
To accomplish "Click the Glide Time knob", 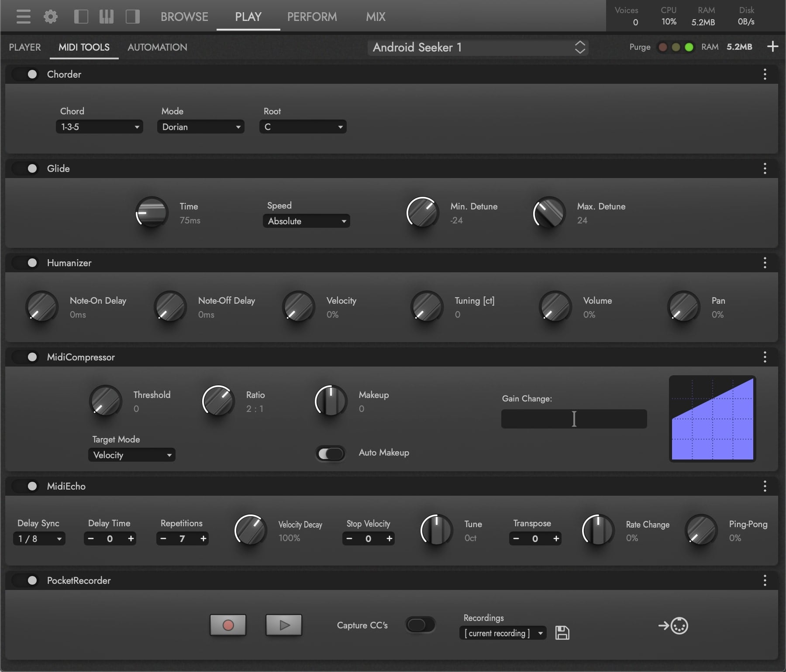I will (x=152, y=213).
